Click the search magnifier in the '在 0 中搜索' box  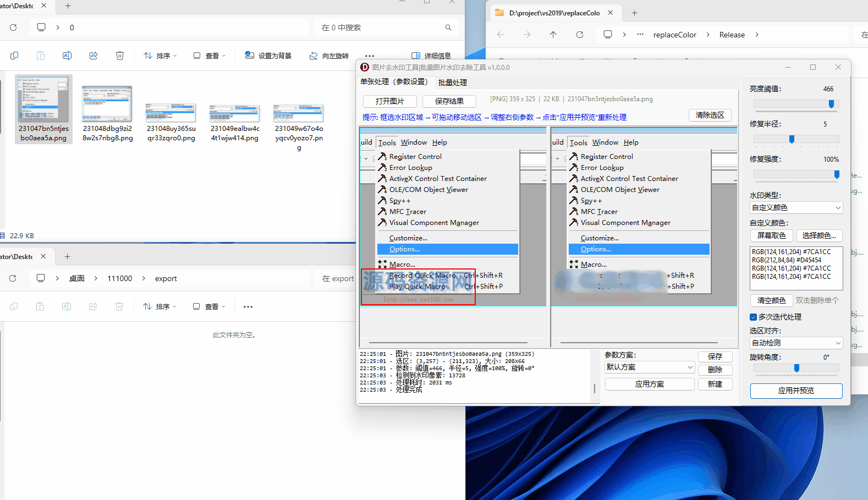[448, 28]
